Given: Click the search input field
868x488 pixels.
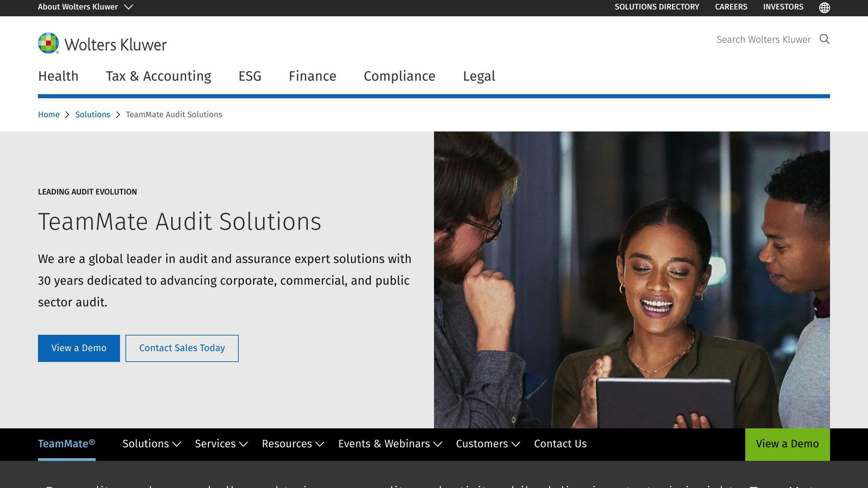Looking at the screenshot, I should [x=763, y=39].
